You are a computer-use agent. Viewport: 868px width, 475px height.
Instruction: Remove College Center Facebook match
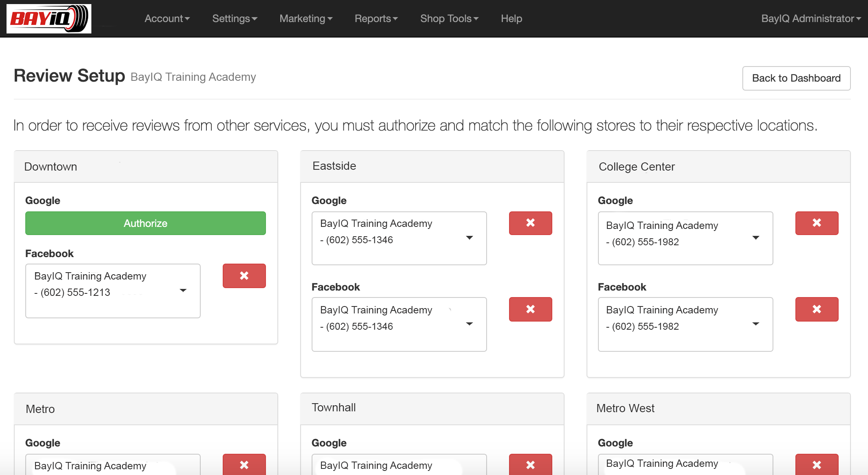point(817,309)
